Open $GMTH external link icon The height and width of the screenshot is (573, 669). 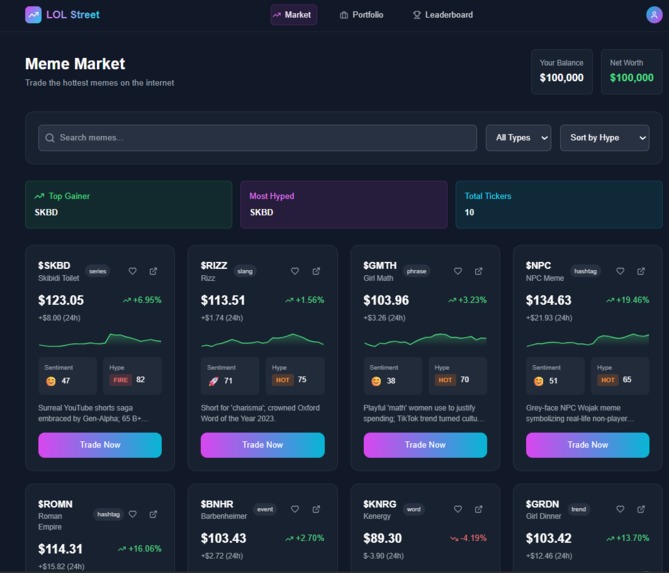[479, 271]
